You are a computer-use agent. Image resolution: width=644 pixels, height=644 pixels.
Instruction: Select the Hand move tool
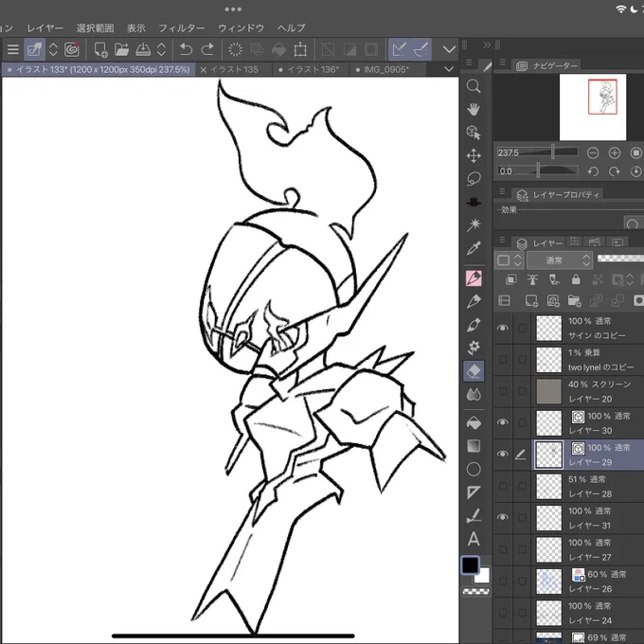pyautogui.click(x=474, y=109)
